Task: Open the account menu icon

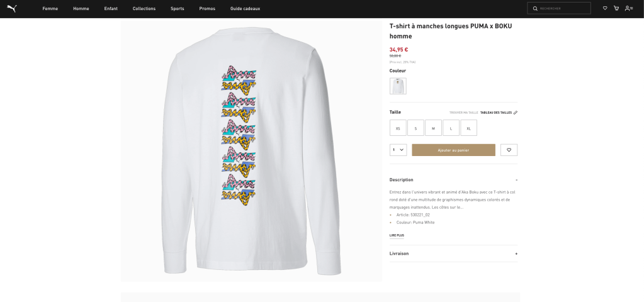Action: pos(628,8)
